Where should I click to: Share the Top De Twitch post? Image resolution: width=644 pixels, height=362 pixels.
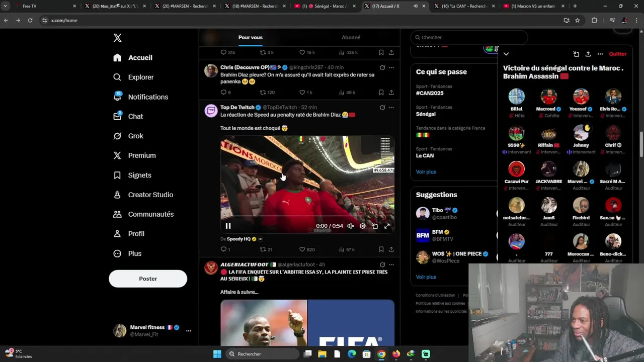point(391,249)
